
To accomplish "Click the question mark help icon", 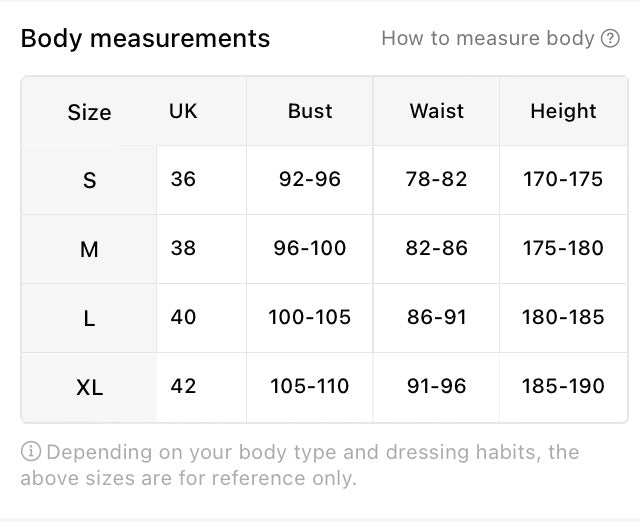I will (610, 38).
